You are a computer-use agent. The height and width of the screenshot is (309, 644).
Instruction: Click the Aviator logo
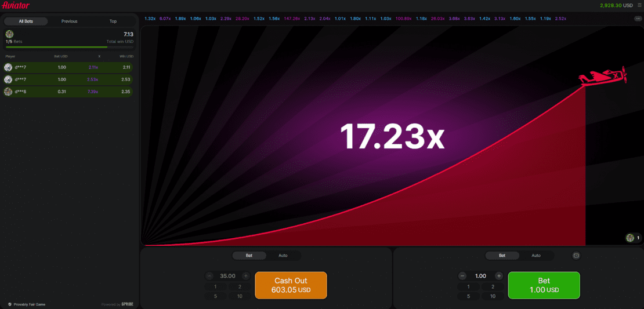pyautogui.click(x=16, y=5)
